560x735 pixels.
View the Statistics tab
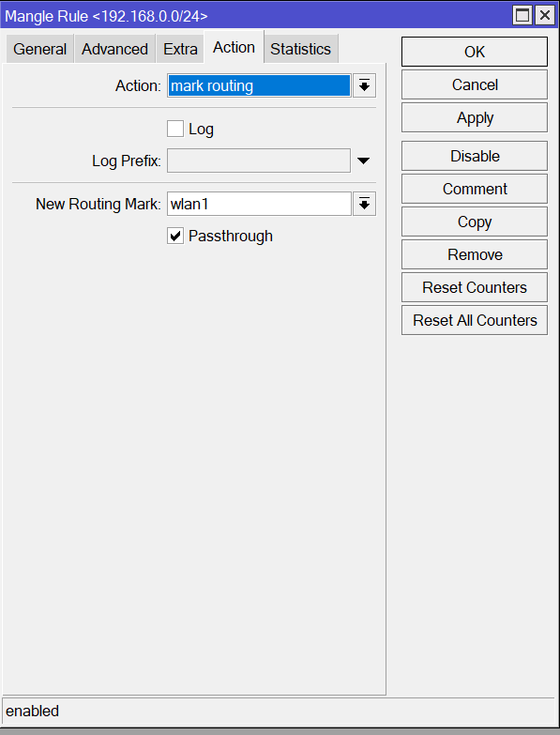(x=300, y=49)
